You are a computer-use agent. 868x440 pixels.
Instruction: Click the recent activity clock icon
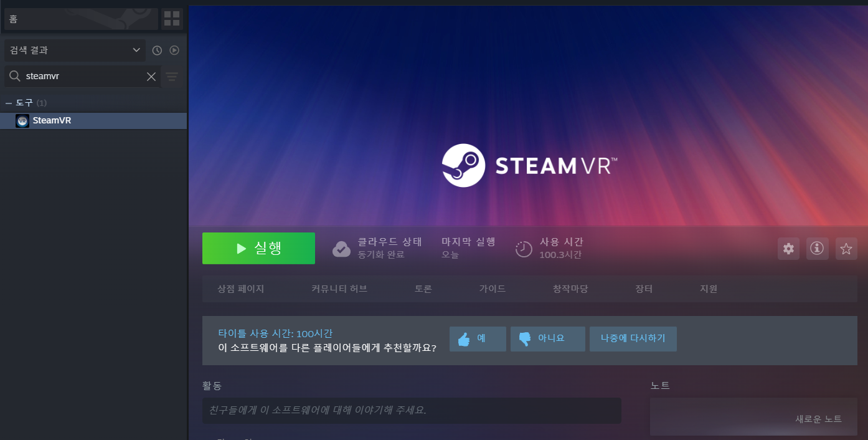[x=157, y=50]
